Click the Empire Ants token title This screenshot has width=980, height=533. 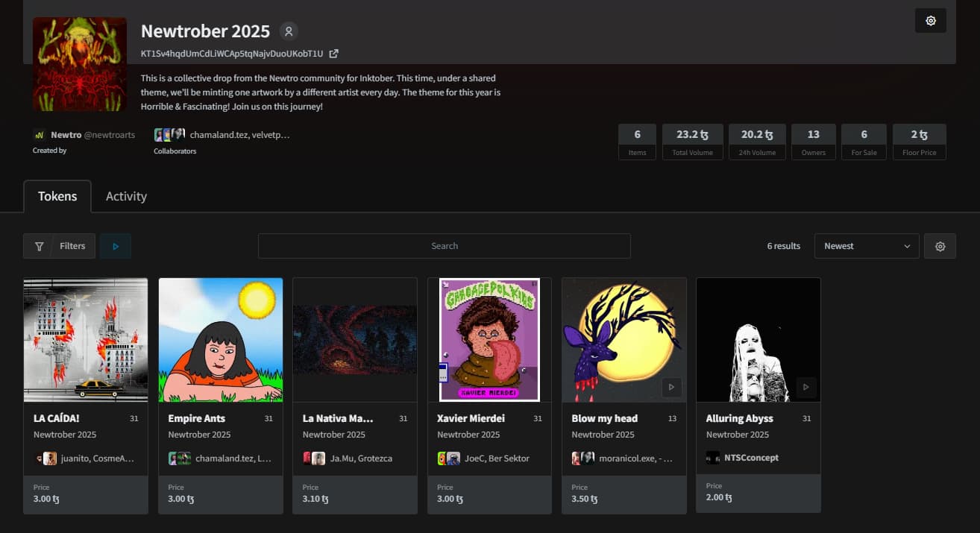tap(197, 418)
